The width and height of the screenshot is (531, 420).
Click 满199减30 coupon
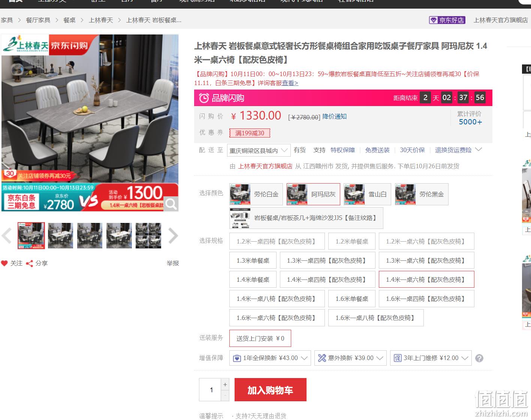(250, 133)
